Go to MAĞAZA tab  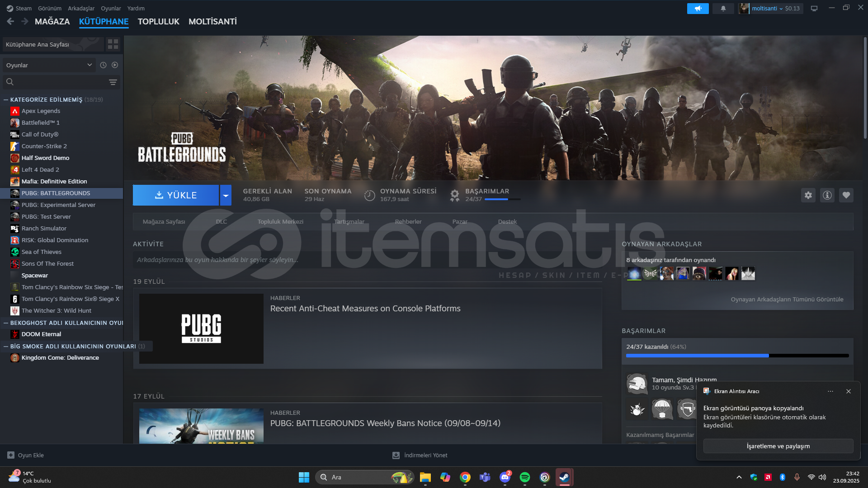[52, 21]
